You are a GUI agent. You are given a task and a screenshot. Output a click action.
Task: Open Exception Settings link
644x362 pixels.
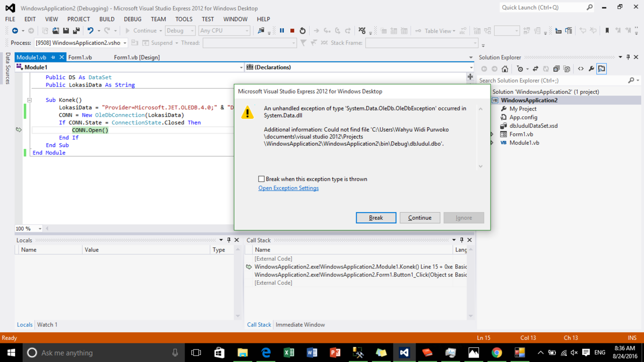pyautogui.click(x=288, y=188)
